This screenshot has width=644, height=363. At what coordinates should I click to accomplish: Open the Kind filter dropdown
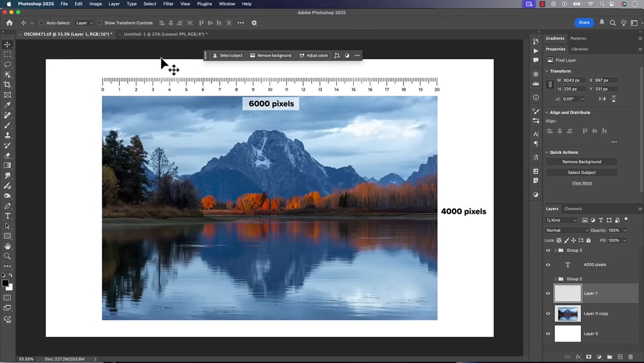tap(561, 220)
